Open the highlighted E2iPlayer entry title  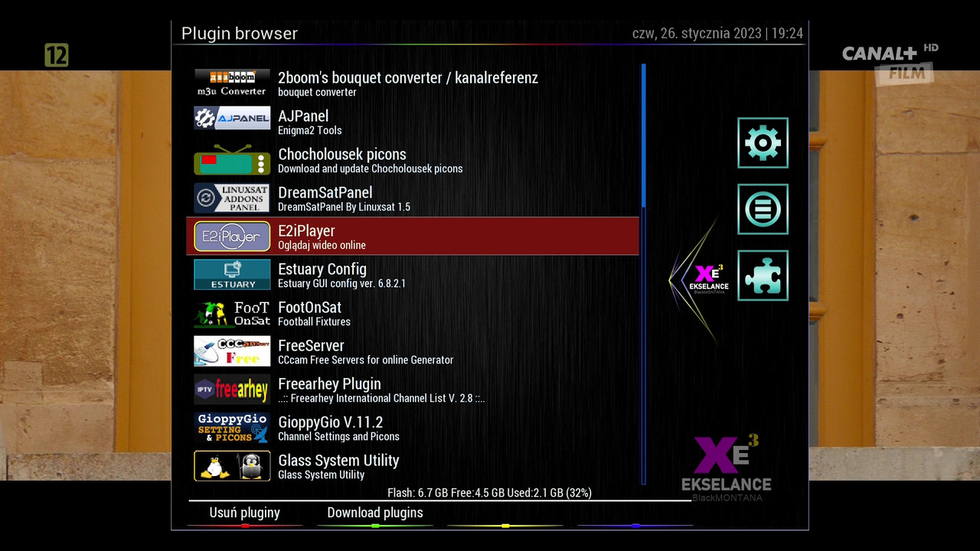tap(306, 230)
